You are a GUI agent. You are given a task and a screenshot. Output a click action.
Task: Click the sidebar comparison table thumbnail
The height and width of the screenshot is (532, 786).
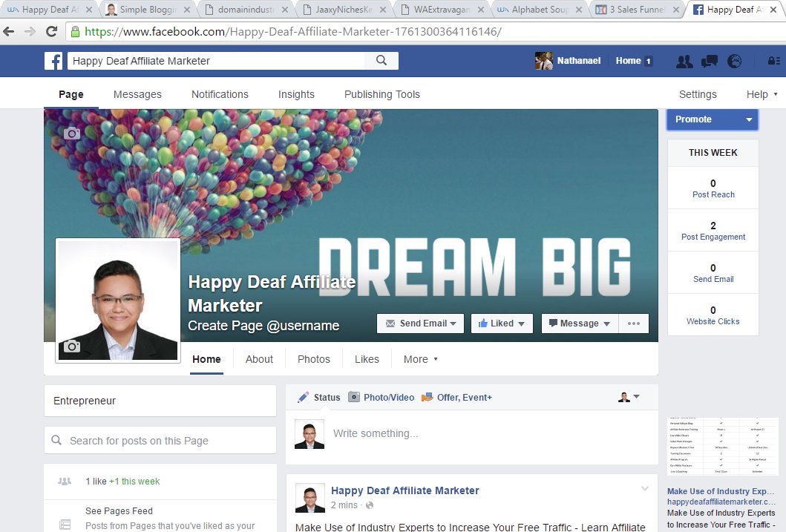722,446
